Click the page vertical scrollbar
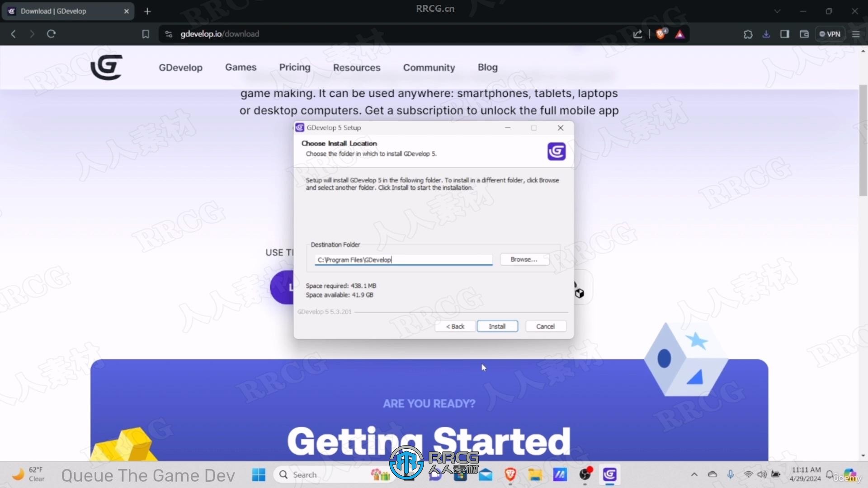The image size is (868, 488). (863, 140)
